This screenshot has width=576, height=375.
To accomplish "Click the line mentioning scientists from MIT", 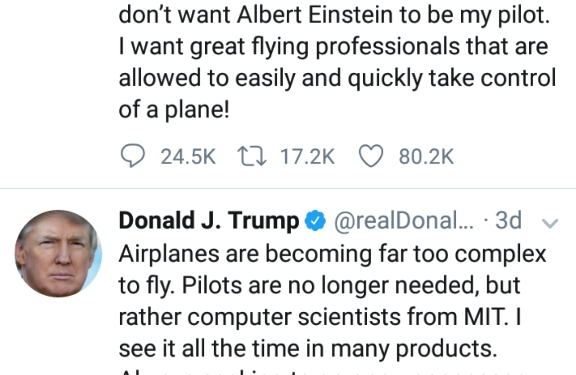I will click(320, 317).
